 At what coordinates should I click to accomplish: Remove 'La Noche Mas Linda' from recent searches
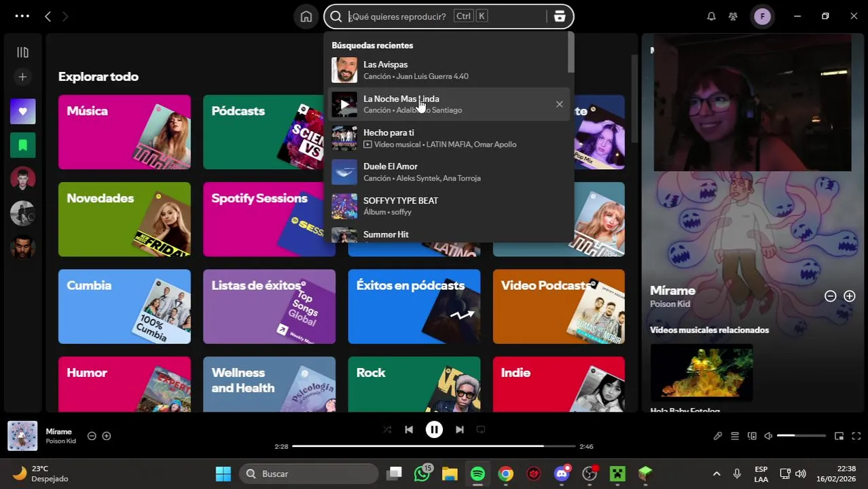pos(559,105)
